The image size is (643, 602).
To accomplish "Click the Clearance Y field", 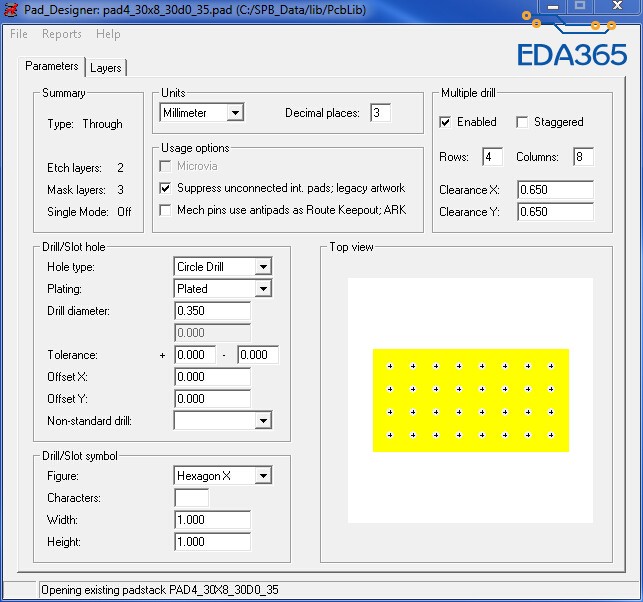I will [555, 212].
